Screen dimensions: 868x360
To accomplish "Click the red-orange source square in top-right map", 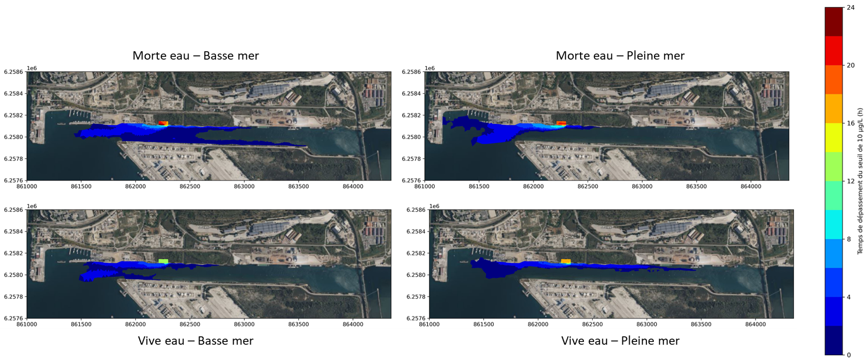I will (x=562, y=123).
